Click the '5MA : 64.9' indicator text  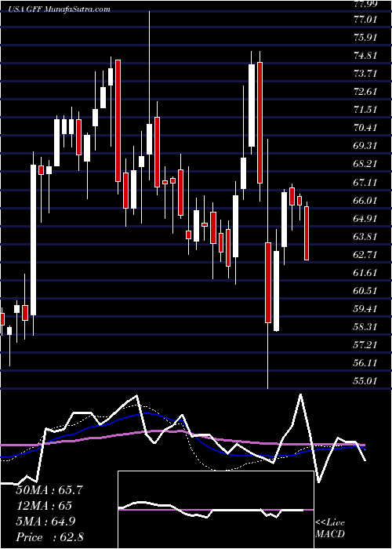pyautogui.click(x=46, y=522)
